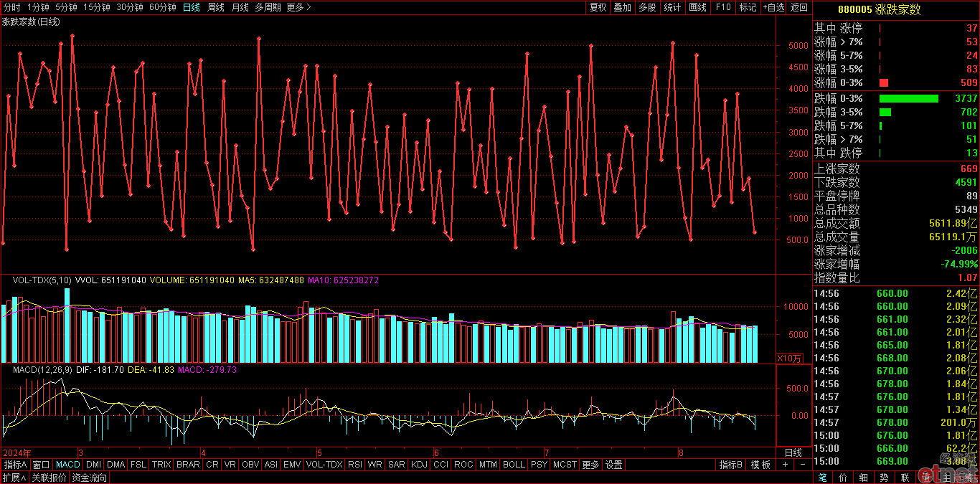This screenshot has width=980, height=484.
Task: Select the TRIX indicator
Action: 161,465
